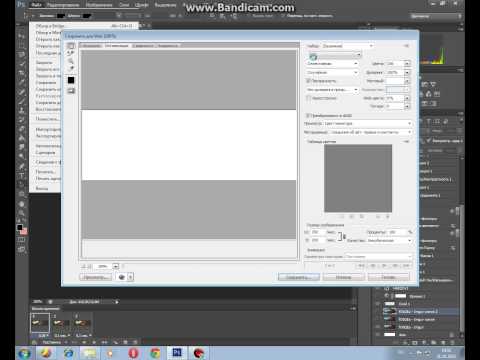Open the Preview color profile dropdown
The height and width of the screenshot is (360, 480).
[368, 123]
